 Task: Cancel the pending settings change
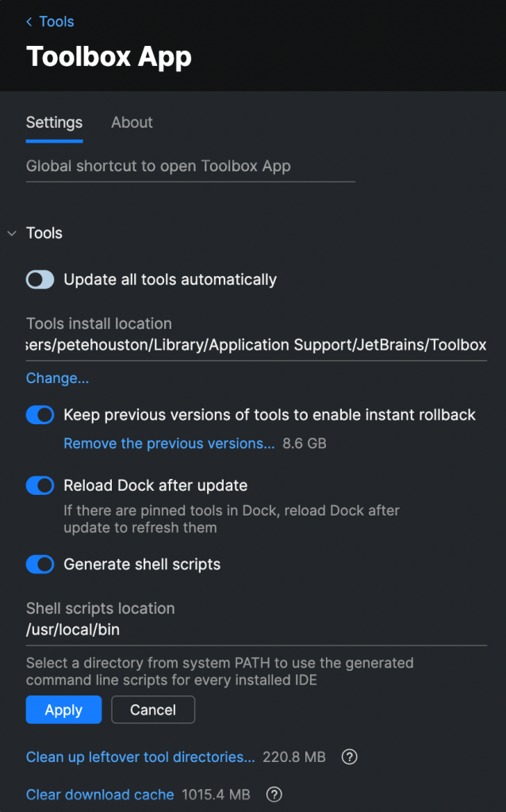153,710
